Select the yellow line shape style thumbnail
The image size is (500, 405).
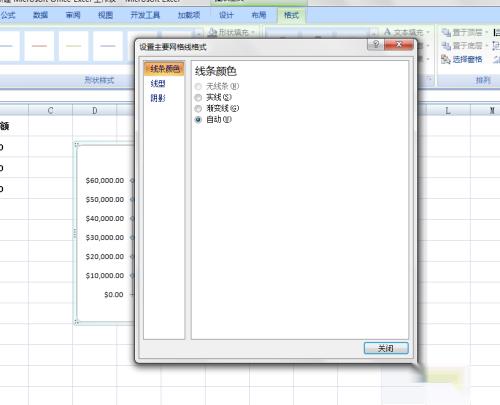(73, 46)
